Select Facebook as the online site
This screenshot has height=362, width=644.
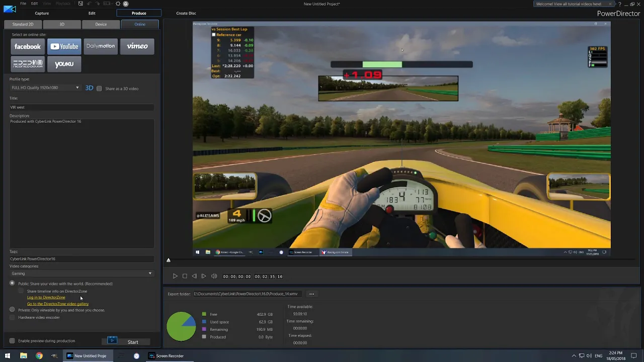(27, 46)
